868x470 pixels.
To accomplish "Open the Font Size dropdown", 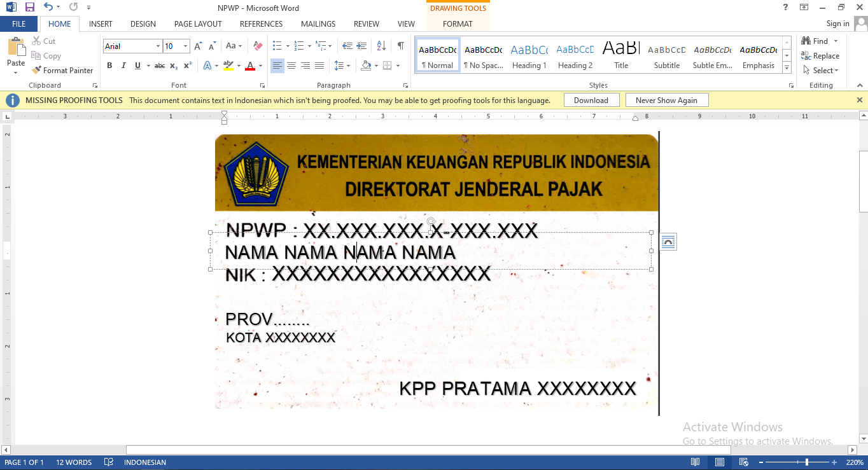I will (x=185, y=46).
